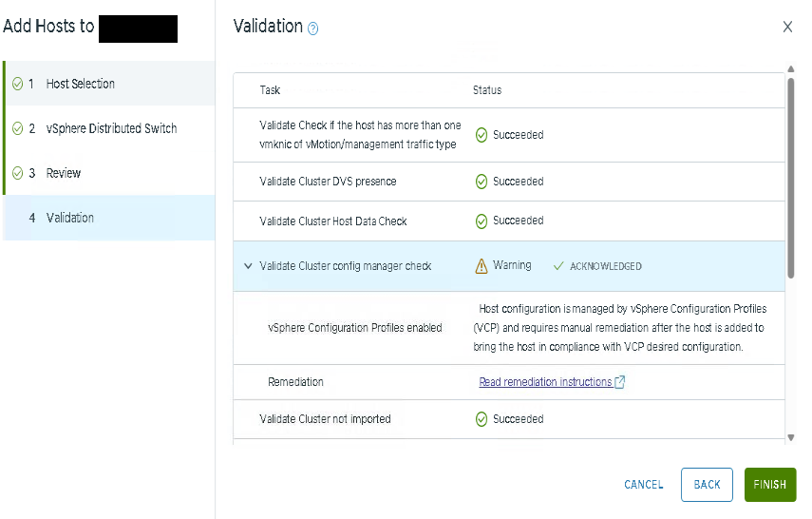Collapse the Validate Cluster config manager check row

click(248, 266)
